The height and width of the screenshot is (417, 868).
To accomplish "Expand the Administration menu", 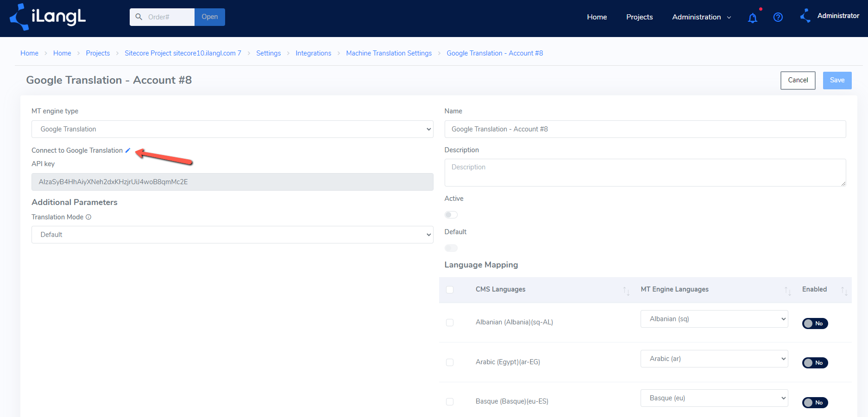I will (x=701, y=17).
